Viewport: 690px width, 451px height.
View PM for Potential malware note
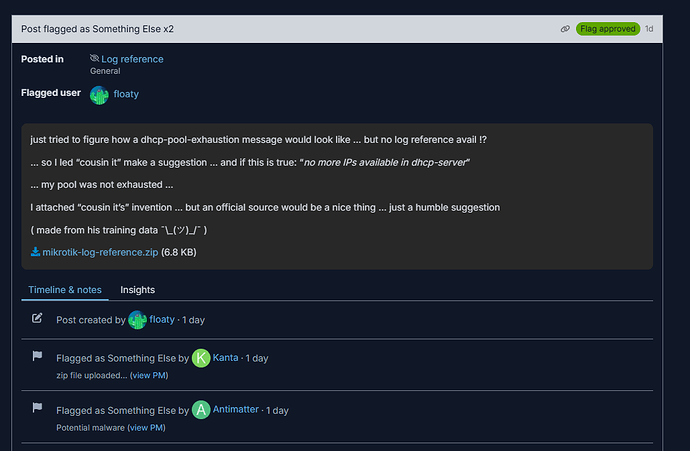[146, 428]
